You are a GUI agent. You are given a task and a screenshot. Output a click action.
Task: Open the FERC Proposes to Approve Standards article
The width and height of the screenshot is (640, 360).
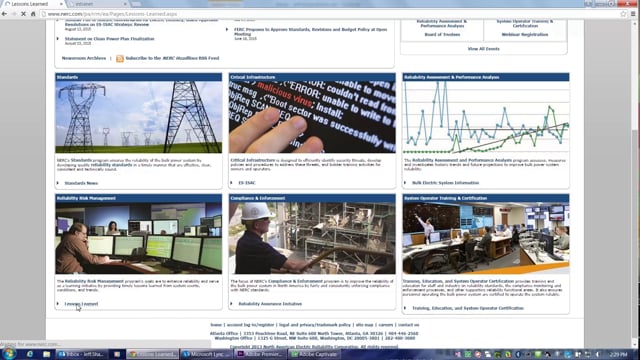click(x=311, y=32)
